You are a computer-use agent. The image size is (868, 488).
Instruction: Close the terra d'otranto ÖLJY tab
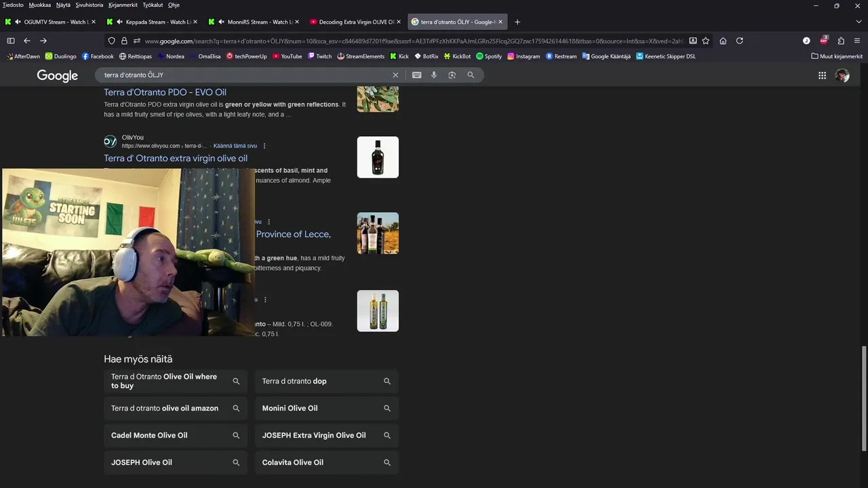click(x=500, y=22)
